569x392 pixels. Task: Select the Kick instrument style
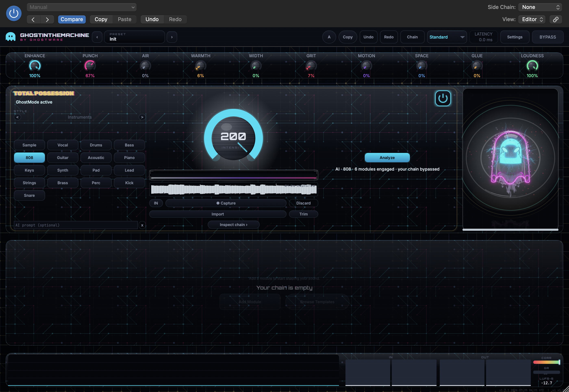point(129,183)
